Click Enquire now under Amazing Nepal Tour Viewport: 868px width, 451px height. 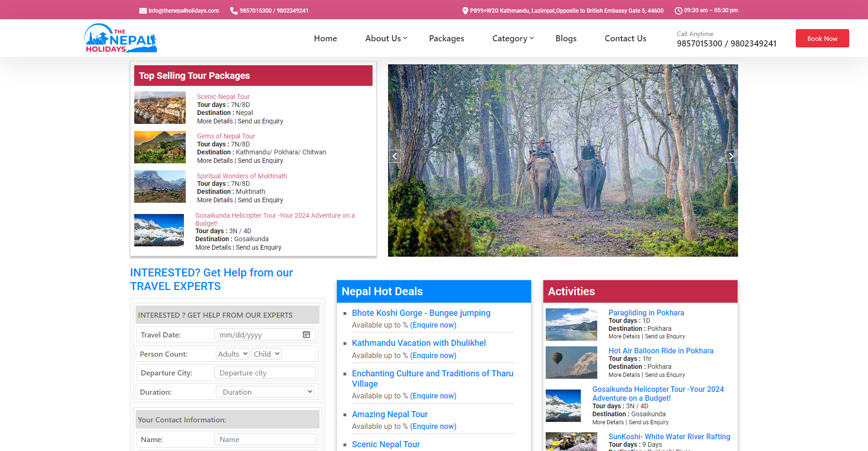(x=433, y=427)
